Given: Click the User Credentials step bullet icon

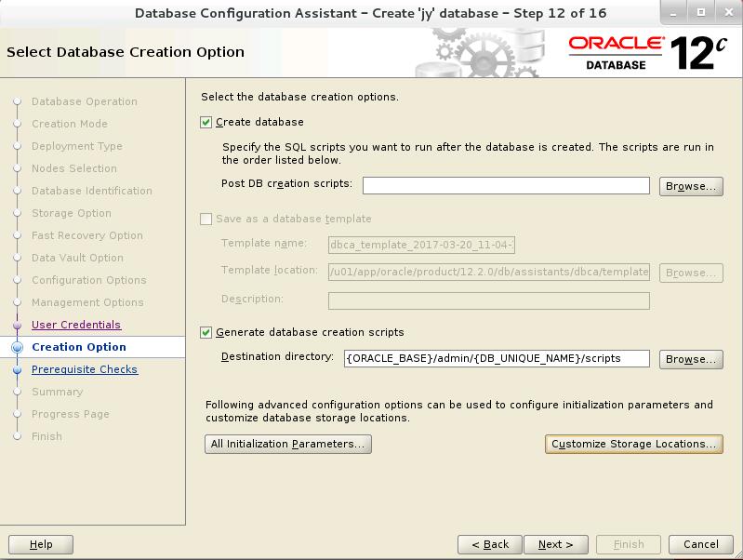Looking at the screenshot, I should coord(18,325).
